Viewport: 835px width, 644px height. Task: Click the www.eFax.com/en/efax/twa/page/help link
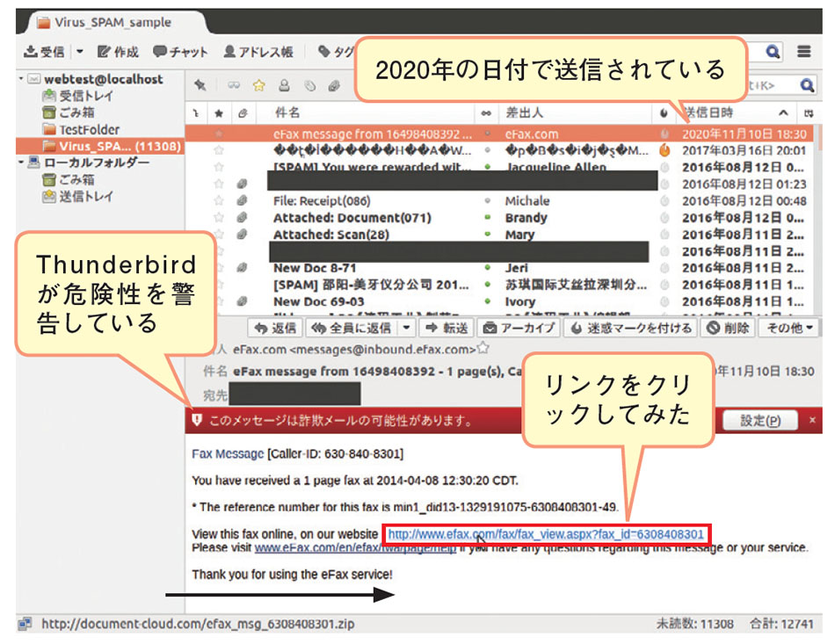pos(355,547)
